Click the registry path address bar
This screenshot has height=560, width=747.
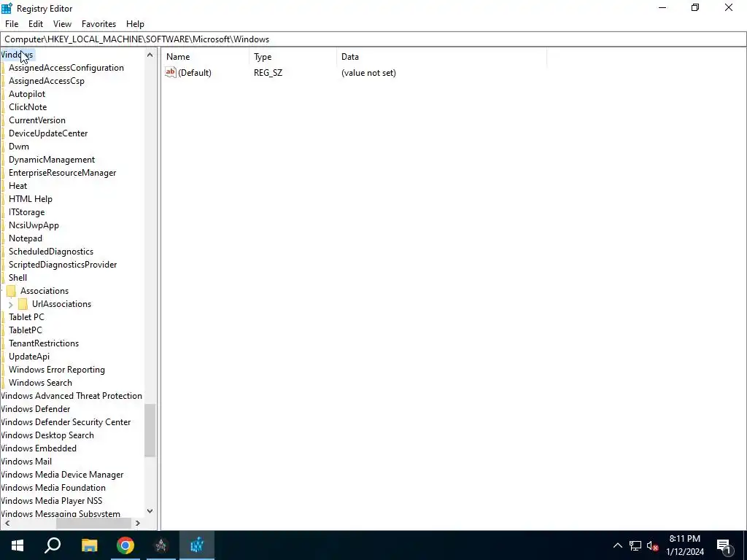click(x=373, y=39)
